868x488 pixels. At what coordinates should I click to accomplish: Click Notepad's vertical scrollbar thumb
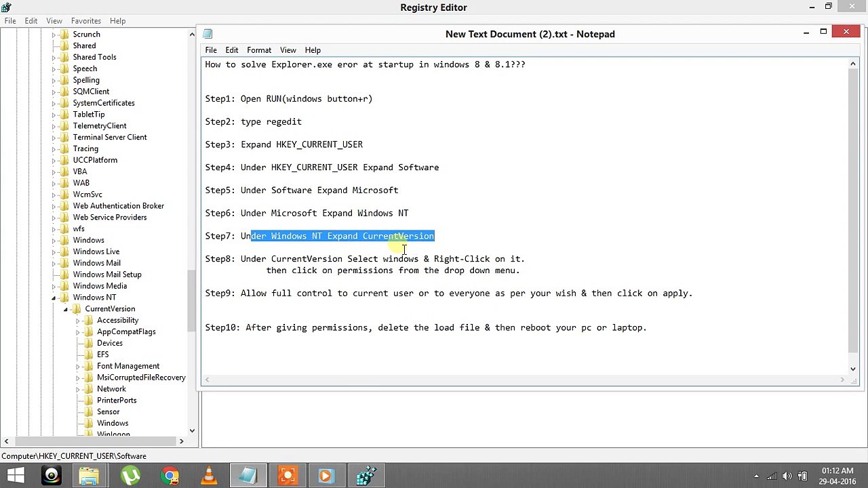click(853, 210)
